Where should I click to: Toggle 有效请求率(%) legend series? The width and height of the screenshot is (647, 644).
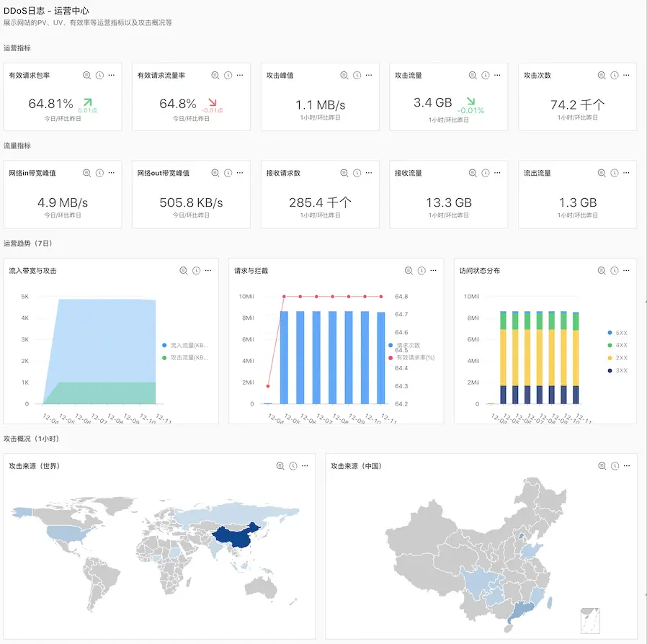coord(411,358)
